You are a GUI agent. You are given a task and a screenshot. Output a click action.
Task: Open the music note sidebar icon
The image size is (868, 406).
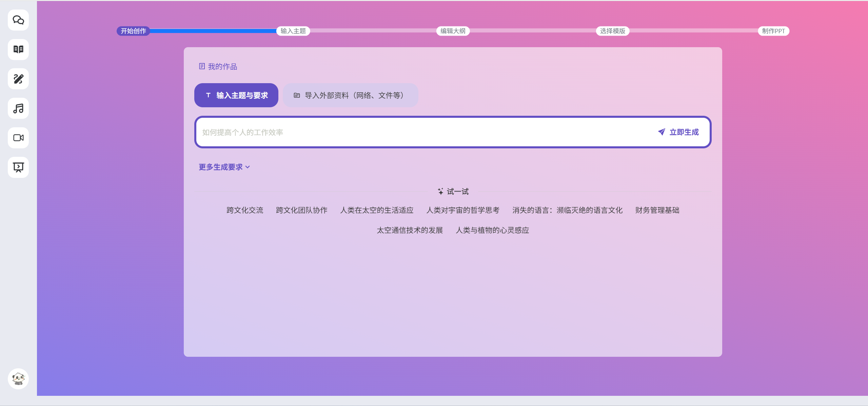[18, 109]
